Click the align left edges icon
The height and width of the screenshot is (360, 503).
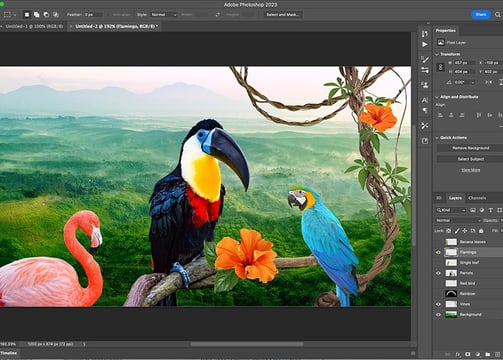[x=440, y=115]
